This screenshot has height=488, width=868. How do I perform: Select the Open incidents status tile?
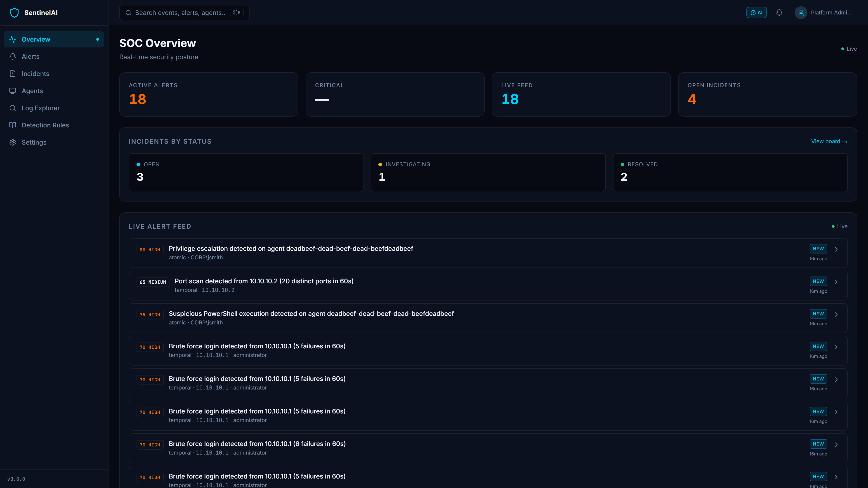pyautogui.click(x=246, y=173)
